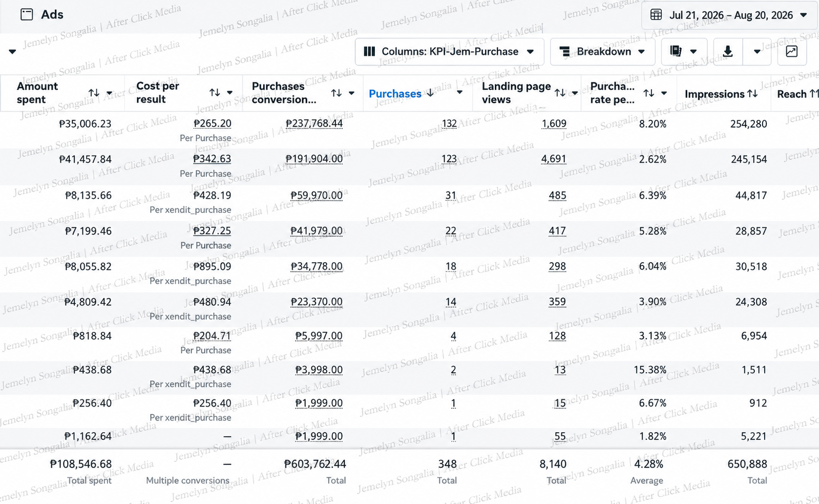The image size is (819, 504).
Task: Click landing page views 359
Action: coord(557,302)
